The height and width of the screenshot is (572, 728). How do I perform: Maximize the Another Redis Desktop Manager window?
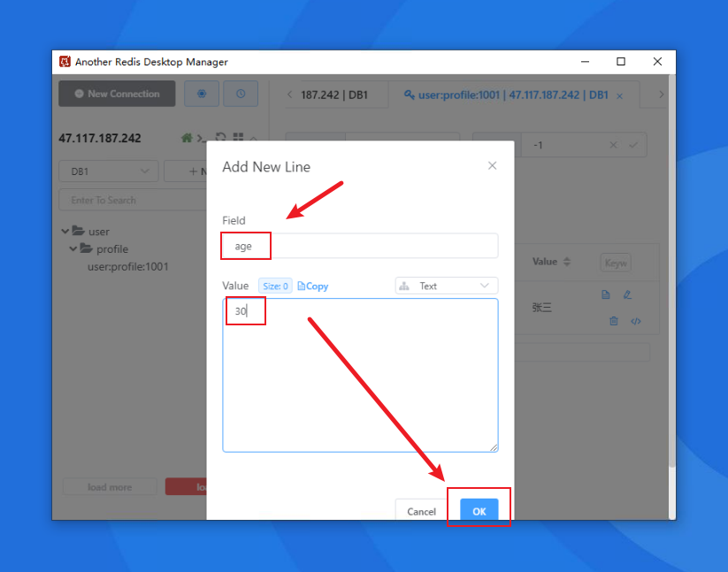point(621,62)
